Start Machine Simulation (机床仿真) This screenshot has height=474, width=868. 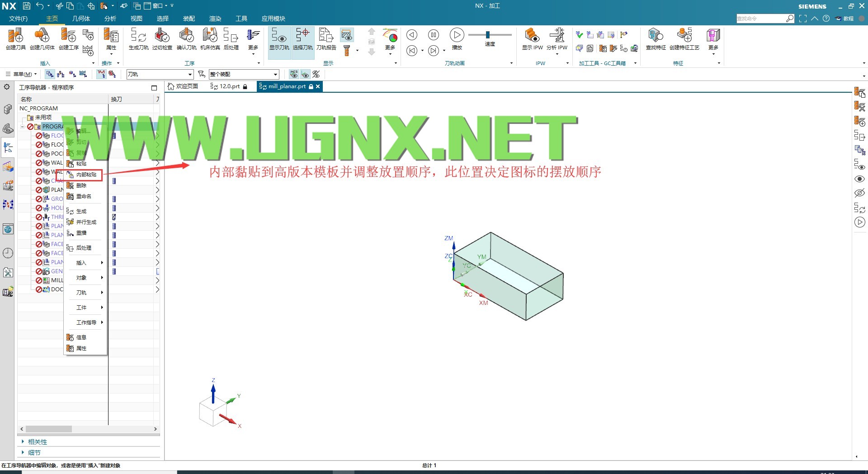210,38
